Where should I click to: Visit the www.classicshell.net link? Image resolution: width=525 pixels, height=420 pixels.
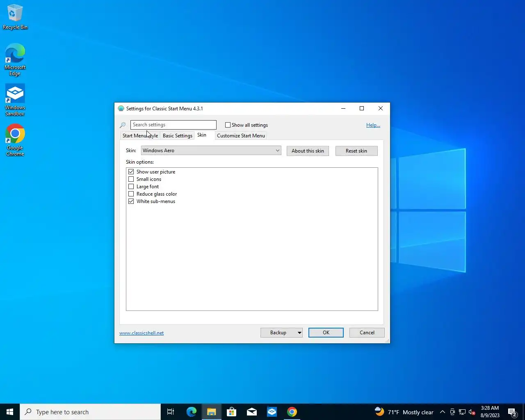[142, 333]
